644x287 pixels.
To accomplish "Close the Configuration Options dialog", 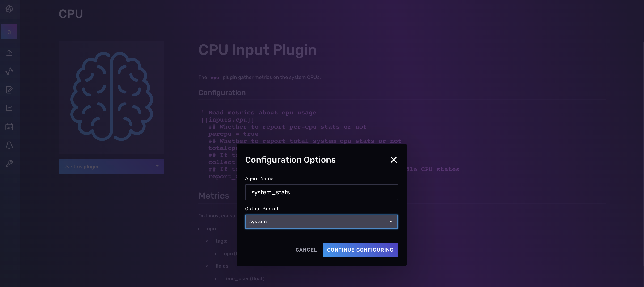I will [x=394, y=160].
